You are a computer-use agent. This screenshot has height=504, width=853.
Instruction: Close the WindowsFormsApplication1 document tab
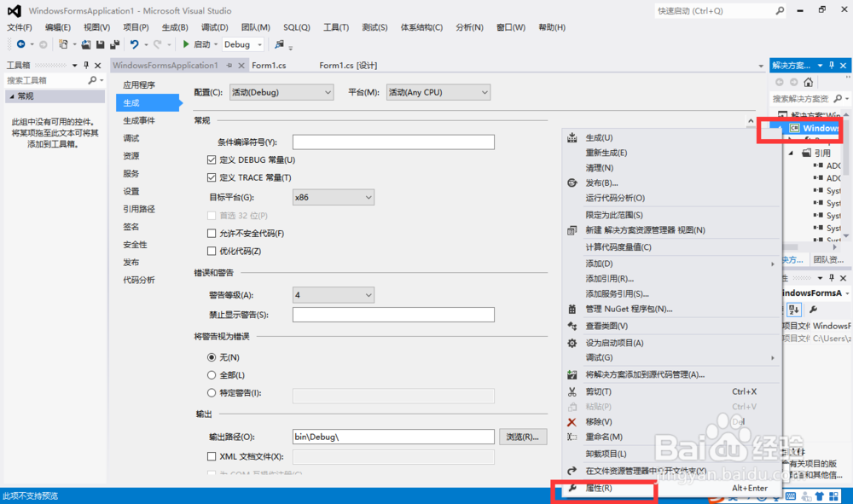tap(241, 66)
